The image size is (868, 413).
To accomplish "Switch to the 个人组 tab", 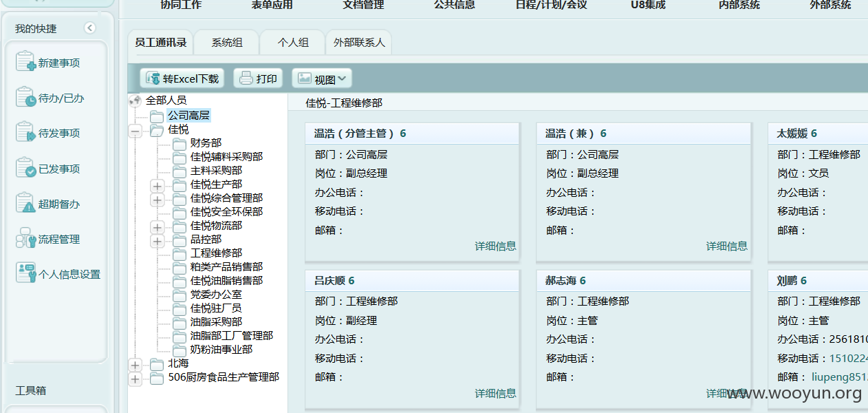I will [293, 43].
